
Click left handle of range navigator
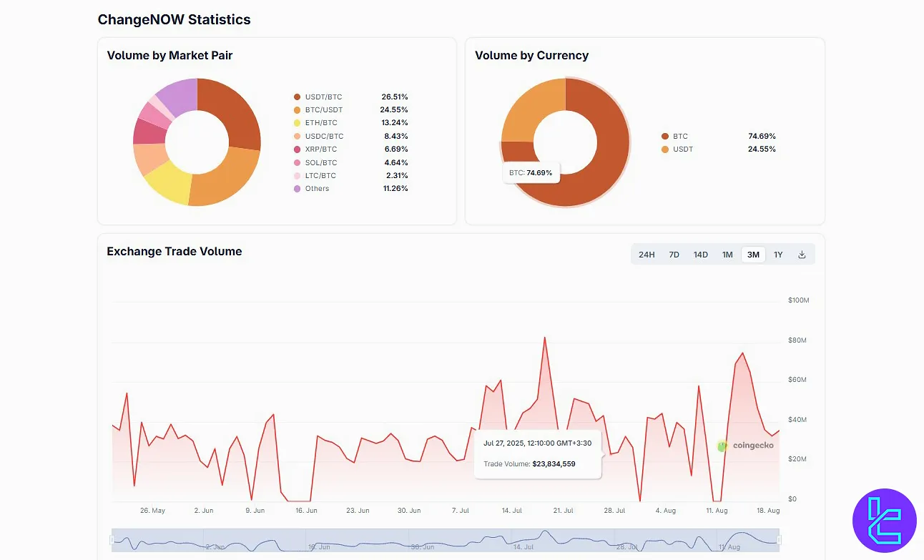point(112,539)
